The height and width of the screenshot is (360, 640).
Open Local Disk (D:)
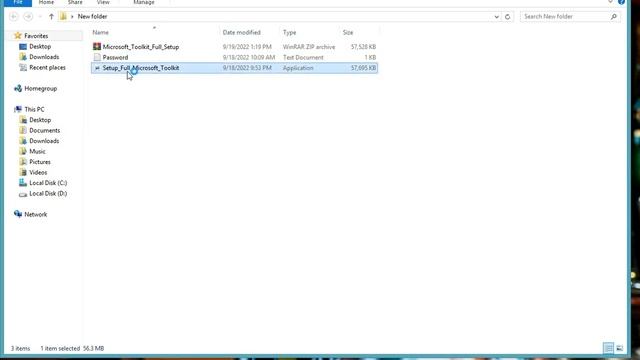point(48,194)
